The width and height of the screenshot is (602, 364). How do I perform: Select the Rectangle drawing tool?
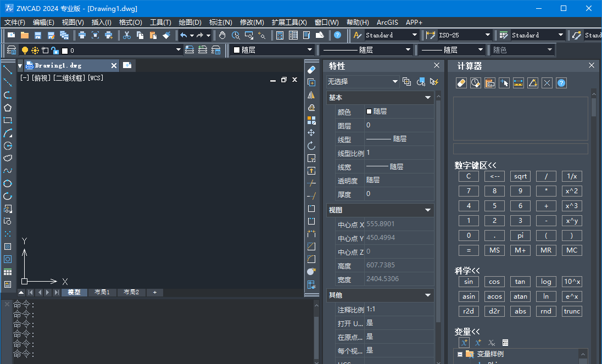pyautogui.click(x=8, y=120)
